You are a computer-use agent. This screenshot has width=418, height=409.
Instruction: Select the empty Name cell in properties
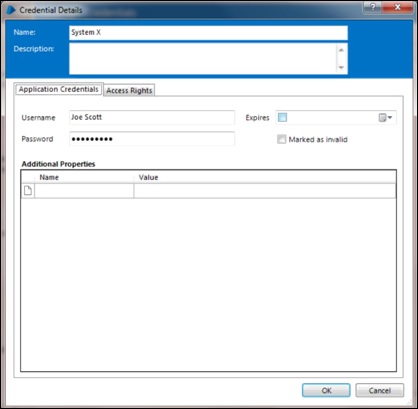(x=84, y=191)
